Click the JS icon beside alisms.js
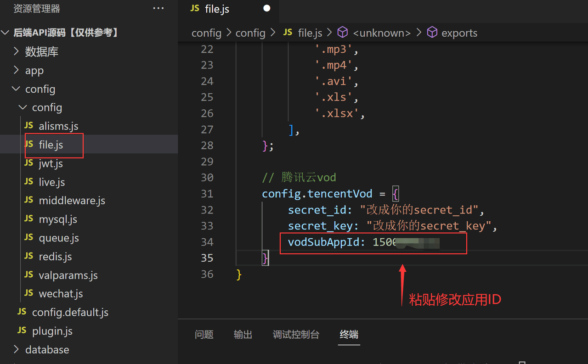588x364 pixels. [28, 125]
